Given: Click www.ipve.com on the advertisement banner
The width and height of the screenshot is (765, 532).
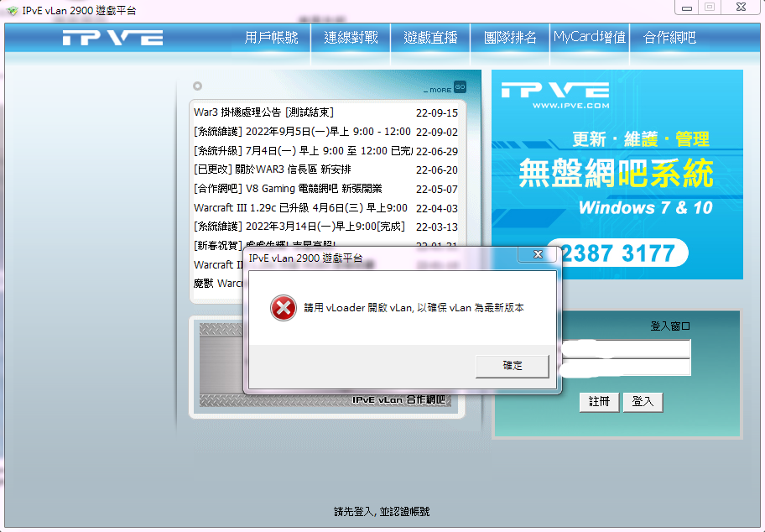Looking at the screenshot, I should [x=571, y=106].
